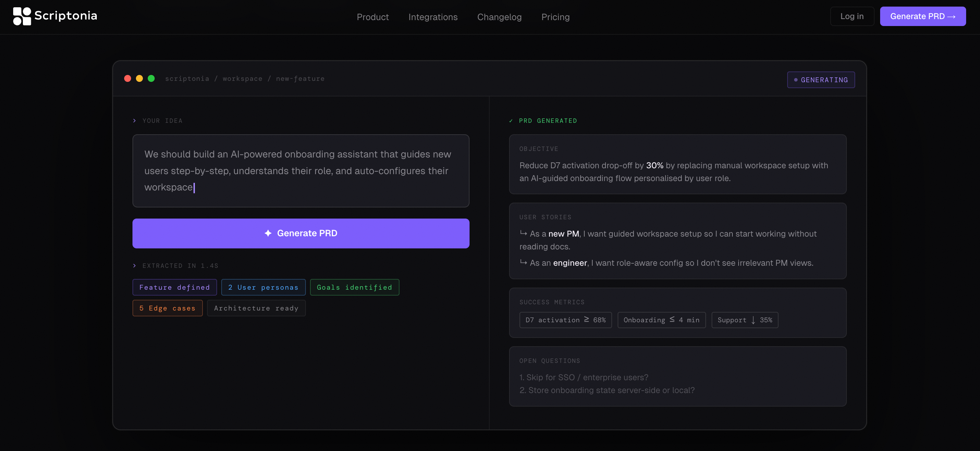This screenshot has height=451, width=980.
Task: Click the Scriptonia logo icon
Action: (22, 16)
